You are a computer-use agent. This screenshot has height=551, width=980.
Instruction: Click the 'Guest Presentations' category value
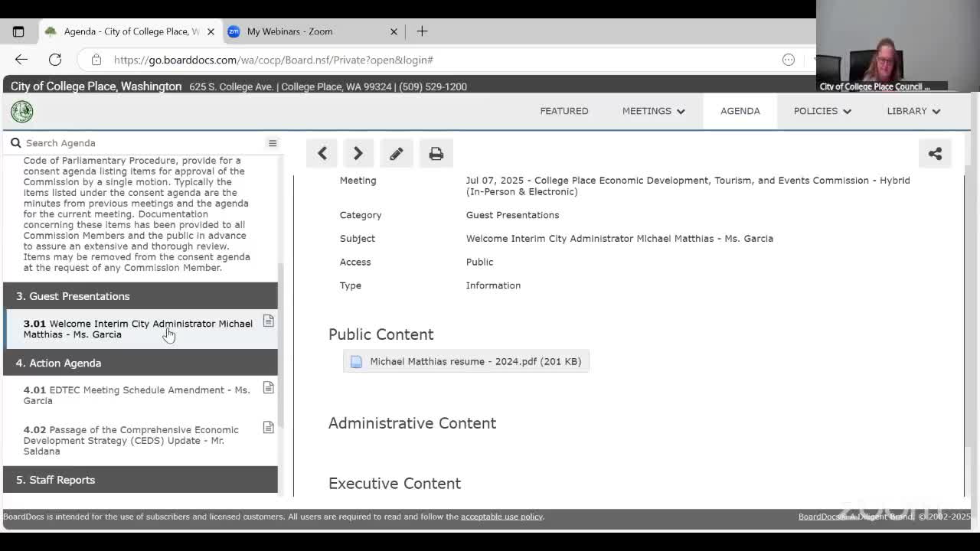pyautogui.click(x=512, y=215)
